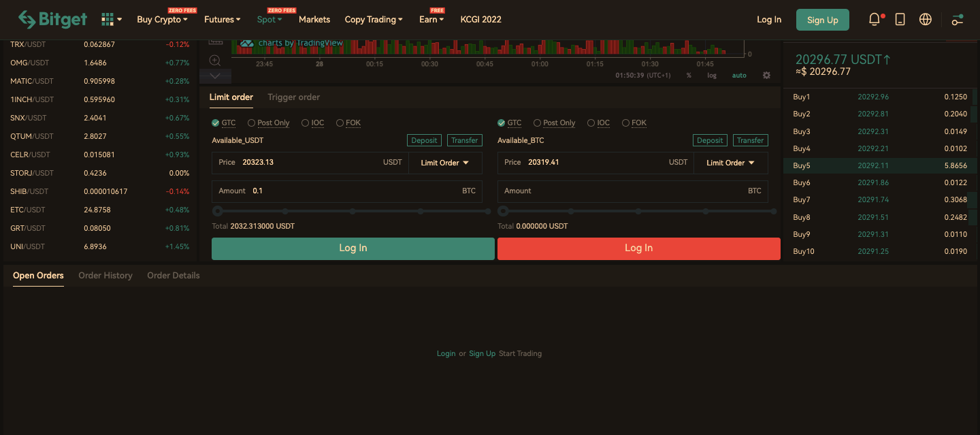Expand the Futures menu
The image size is (980, 435).
(x=223, y=20)
